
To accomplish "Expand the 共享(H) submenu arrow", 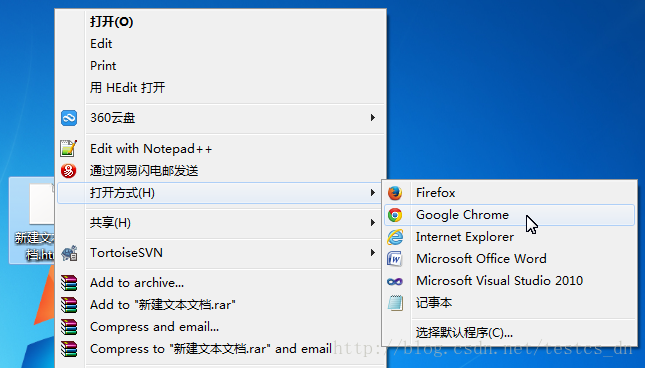I will click(x=373, y=222).
